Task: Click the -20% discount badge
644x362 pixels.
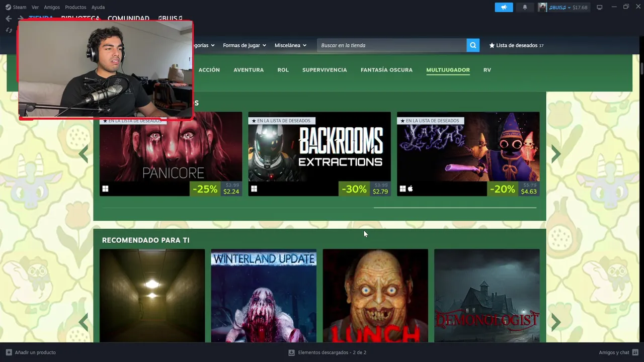Action: [503, 189]
